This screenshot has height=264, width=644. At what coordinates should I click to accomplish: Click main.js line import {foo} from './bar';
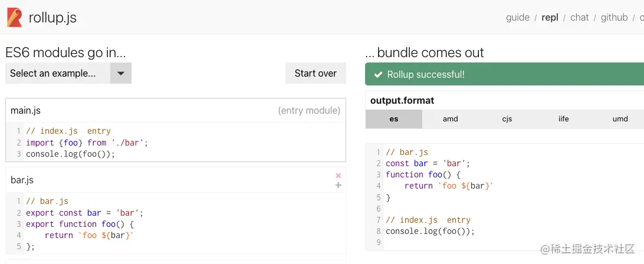coord(87,143)
